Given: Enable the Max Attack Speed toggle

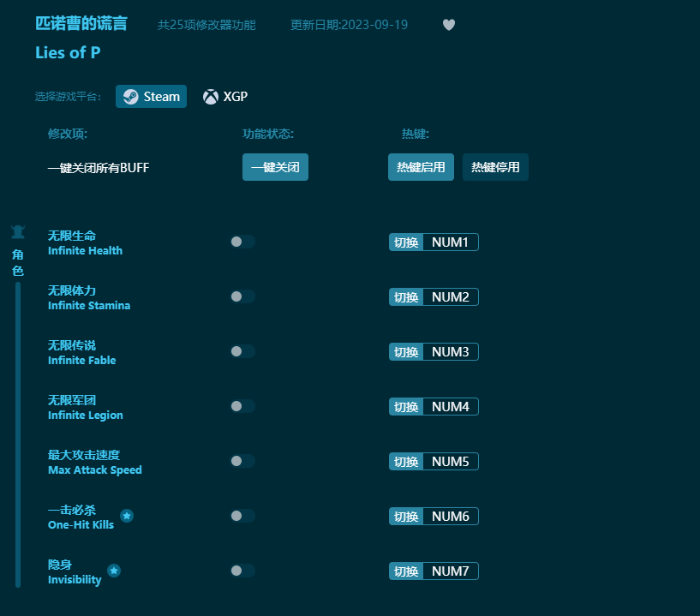Looking at the screenshot, I should pyautogui.click(x=242, y=461).
